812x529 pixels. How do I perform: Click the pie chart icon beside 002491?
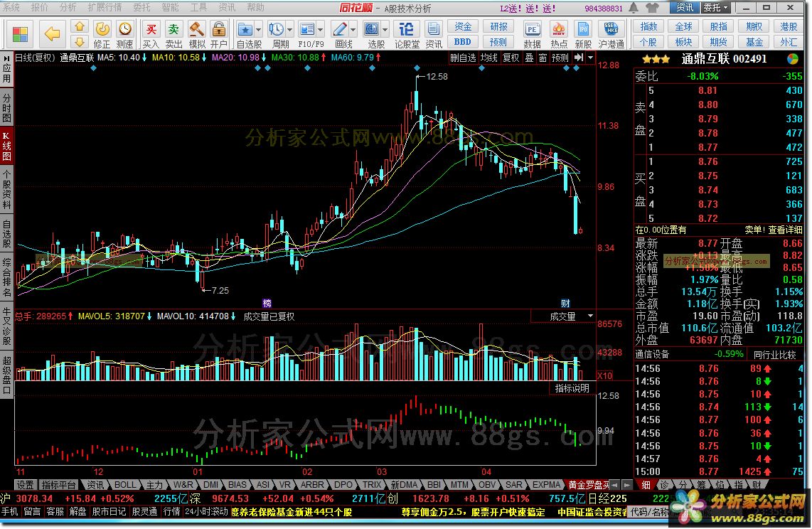pos(792,59)
